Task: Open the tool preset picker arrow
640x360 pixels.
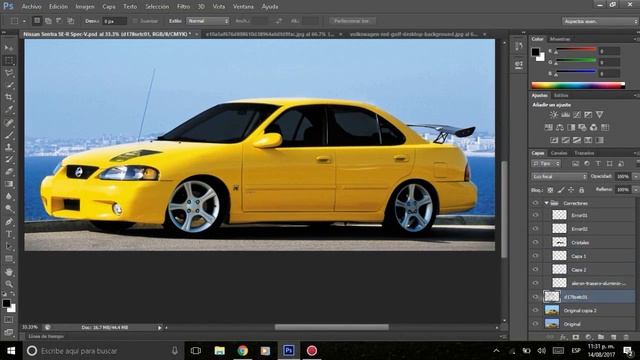Action: tap(24, 21)
